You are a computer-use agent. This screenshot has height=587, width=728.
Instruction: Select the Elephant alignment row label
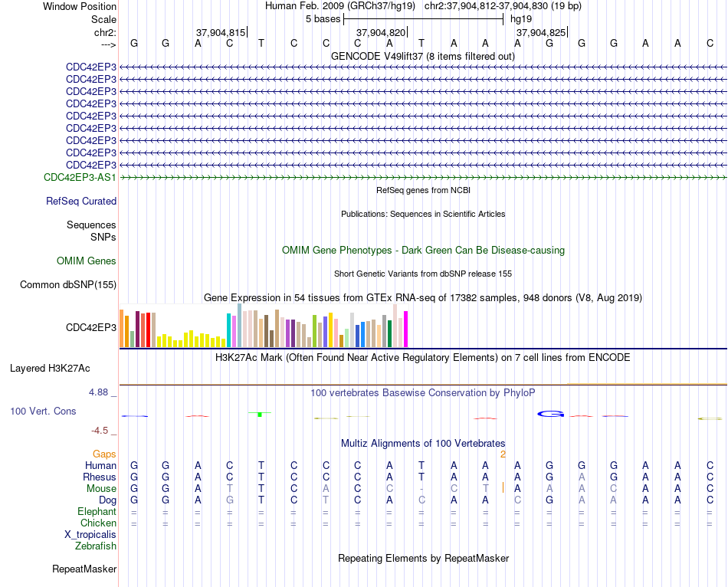point(97,511)
